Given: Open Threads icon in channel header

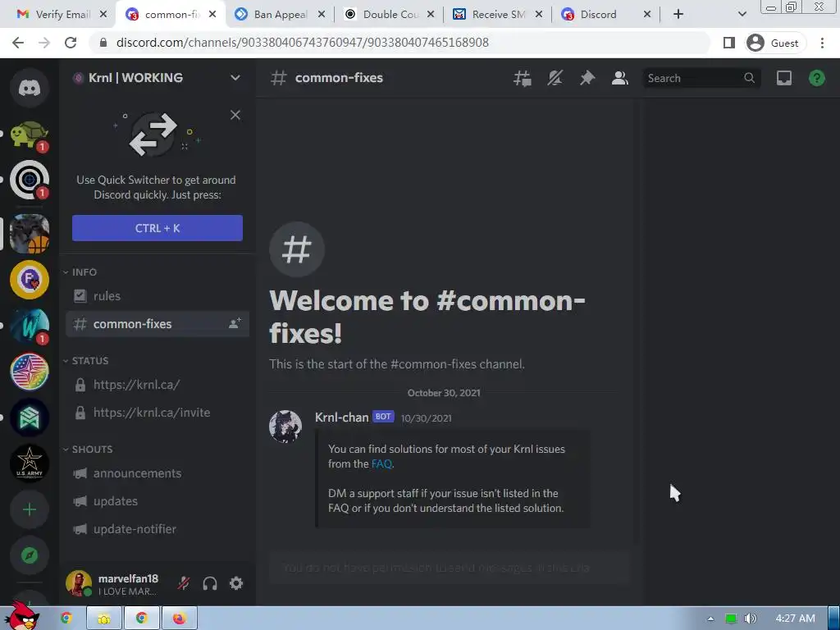Looking at the screenshot, I should (523, 78).
